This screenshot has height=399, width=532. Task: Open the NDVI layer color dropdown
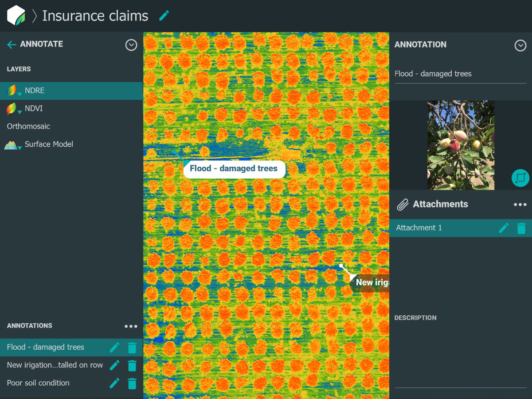click(20, 112)
